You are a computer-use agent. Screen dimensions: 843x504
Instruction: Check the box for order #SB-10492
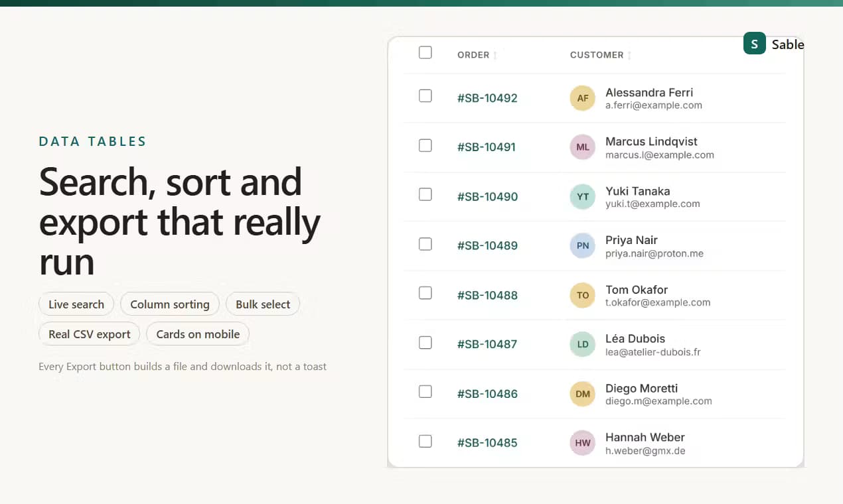tap(425, 95)
